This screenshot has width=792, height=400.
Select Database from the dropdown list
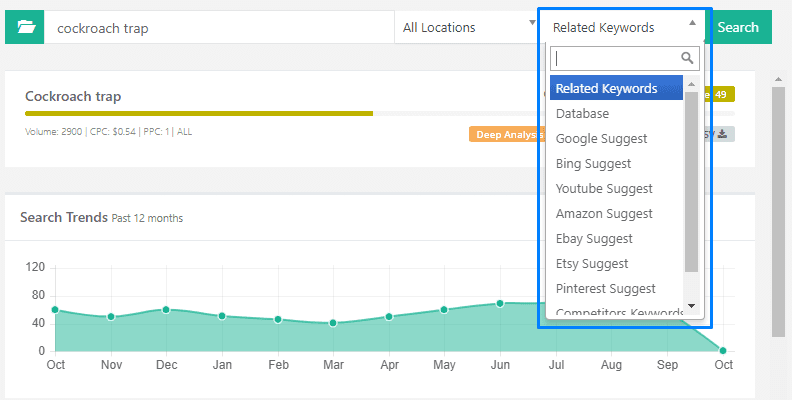(x=582, y=114)
